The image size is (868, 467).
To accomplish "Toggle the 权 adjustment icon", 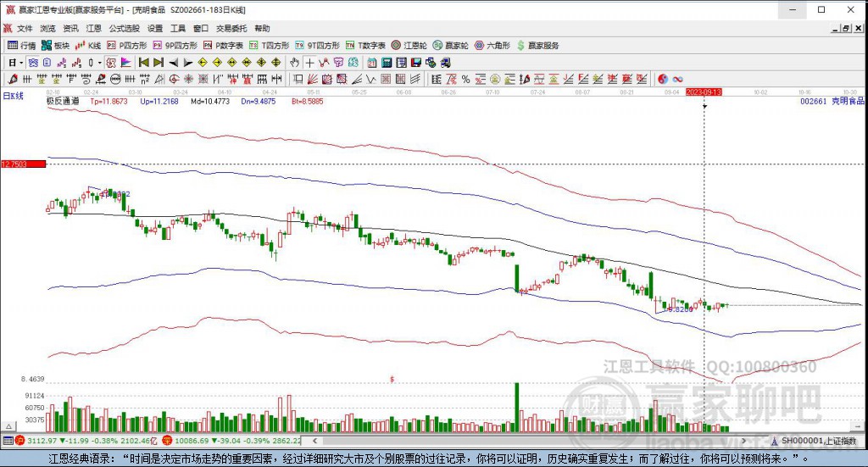I will point(111,63).
